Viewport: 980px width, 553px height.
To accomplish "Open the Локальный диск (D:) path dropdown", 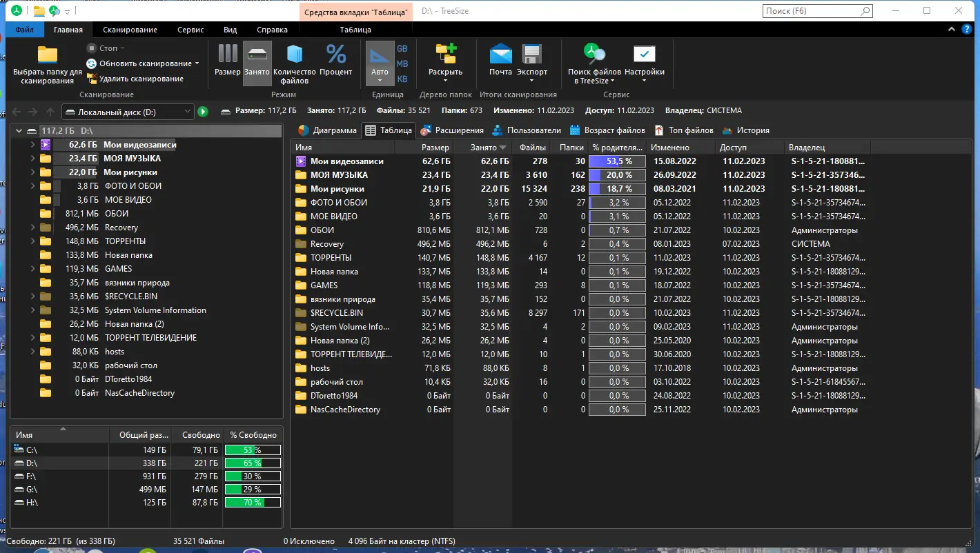I will point(188,112).
